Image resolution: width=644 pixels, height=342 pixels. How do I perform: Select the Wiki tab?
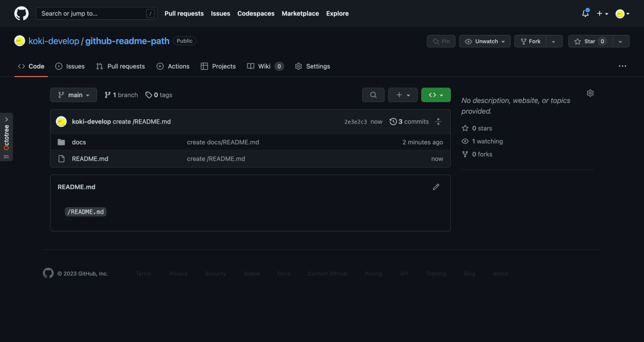tap(265, 66)
